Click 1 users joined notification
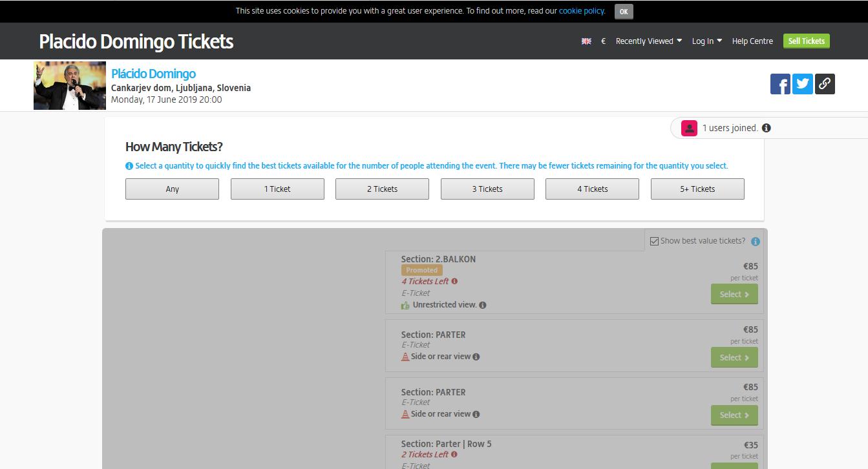The width and height of the screenshot is (868, 469). 730,128
